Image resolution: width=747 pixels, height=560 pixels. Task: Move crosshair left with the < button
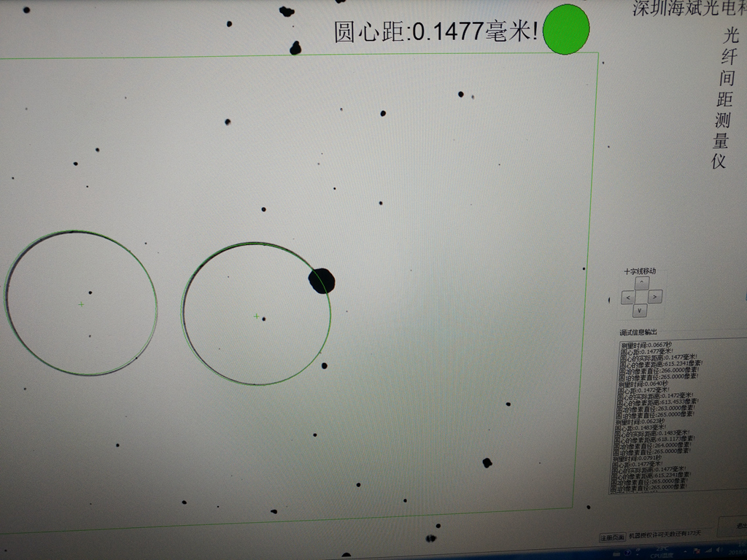pyautogui.click(x=628, y=297)
